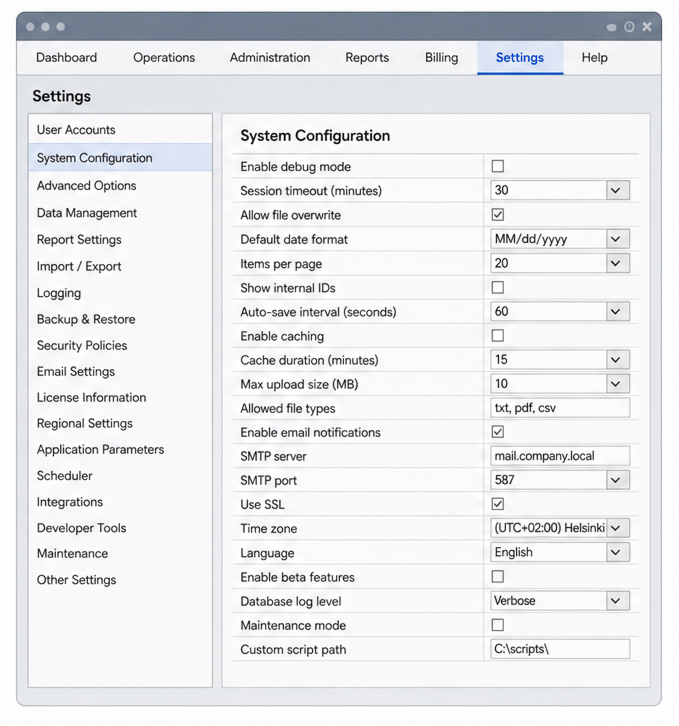Close the window with the X icon
Viewport: 679px width, 726px height.
click(647, 27)
